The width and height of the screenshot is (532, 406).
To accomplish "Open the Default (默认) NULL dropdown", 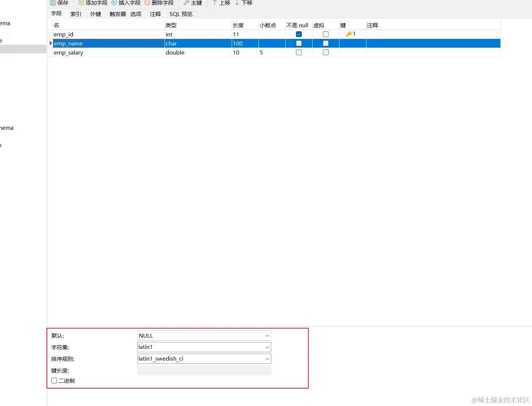I will tap(204, 335).
